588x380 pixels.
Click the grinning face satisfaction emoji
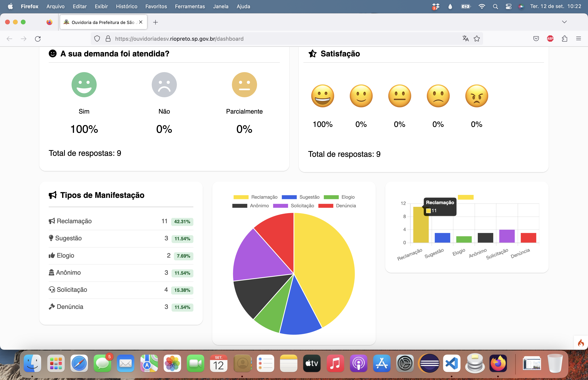click(322, 96)
